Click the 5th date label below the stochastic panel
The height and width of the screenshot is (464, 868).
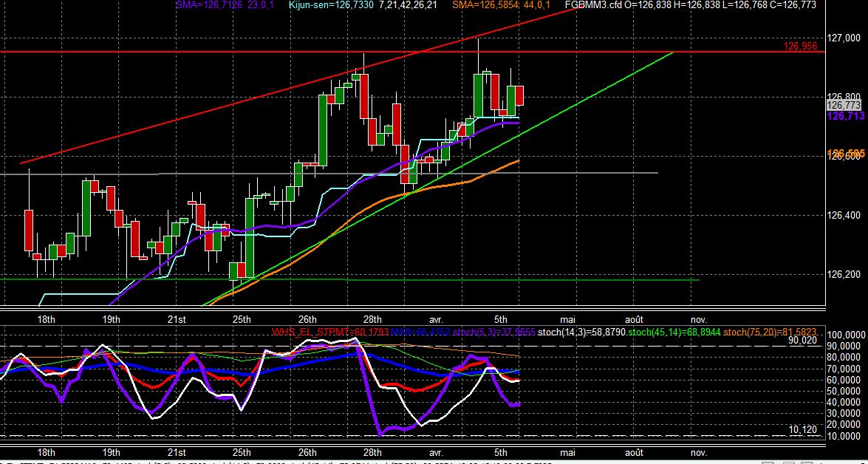(x=501, y=452)
